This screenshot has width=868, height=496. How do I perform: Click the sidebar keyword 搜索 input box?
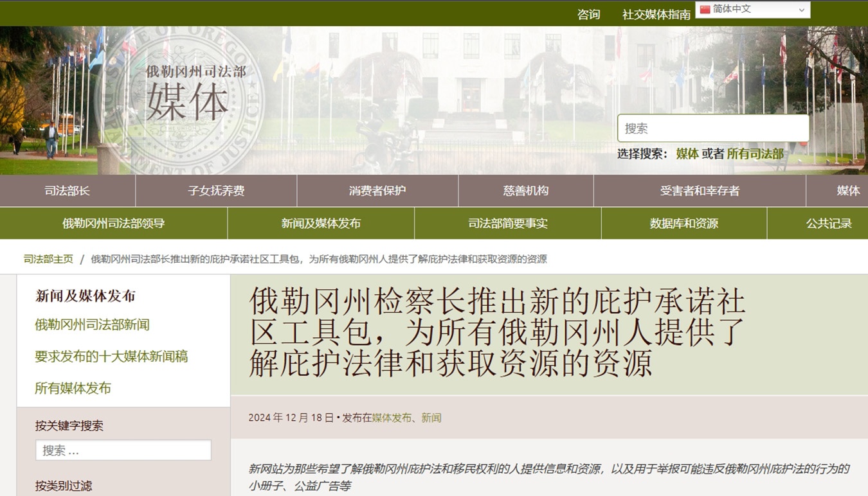click(123, 450)
